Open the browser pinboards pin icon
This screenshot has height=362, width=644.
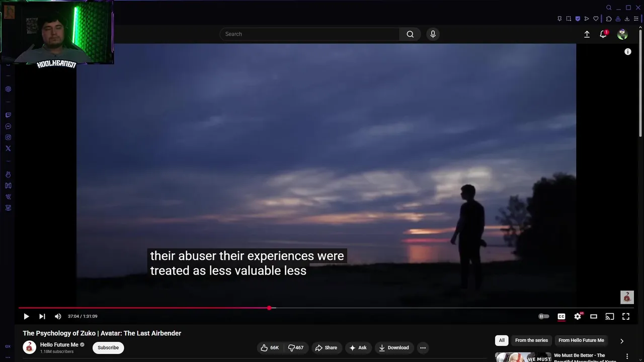coord(559,19)
